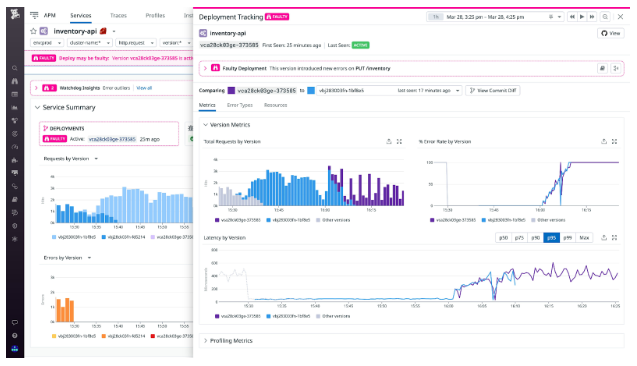This screenshot has width=637, height=366.
Task: Click the APM heading label
Action: tap(50, 15)
